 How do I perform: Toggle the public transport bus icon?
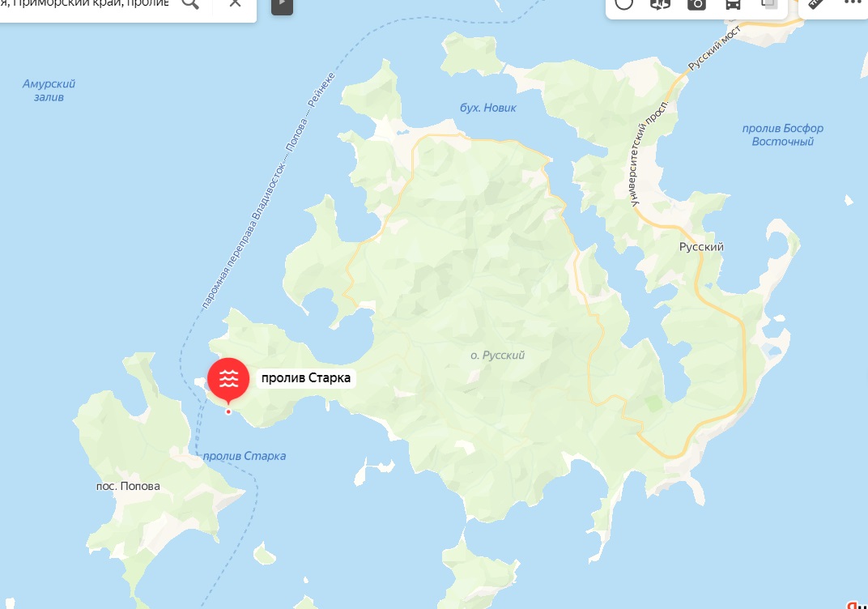point(732,4)
